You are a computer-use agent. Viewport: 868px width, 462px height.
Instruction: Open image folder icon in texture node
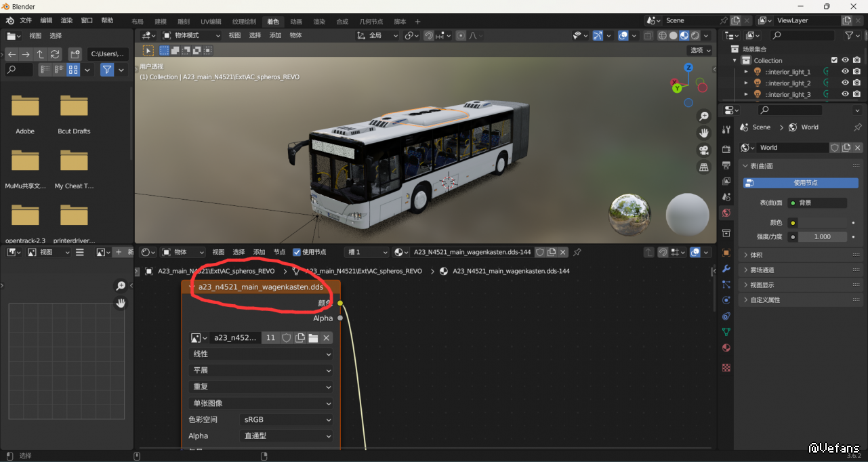(x=313, y=338)
